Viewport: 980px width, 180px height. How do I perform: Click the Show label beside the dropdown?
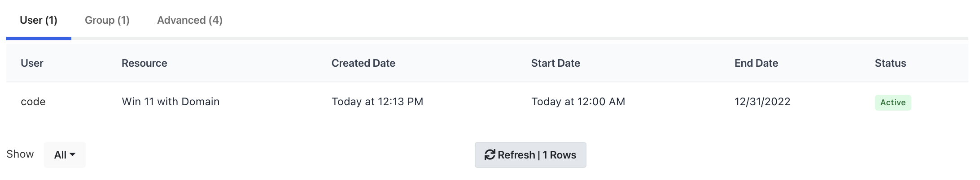[20, 154]
